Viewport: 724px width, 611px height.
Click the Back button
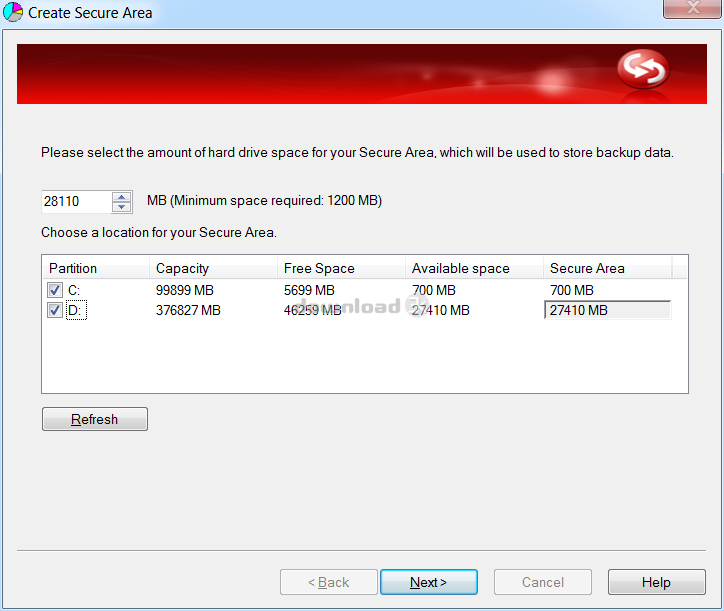pyautogui.click(x=328, y=582)
